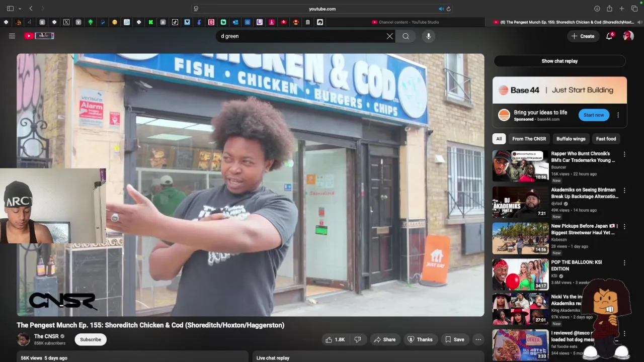
Task: Select The Pengest Munch Ep. 155 tab
Action: (565, 22)
